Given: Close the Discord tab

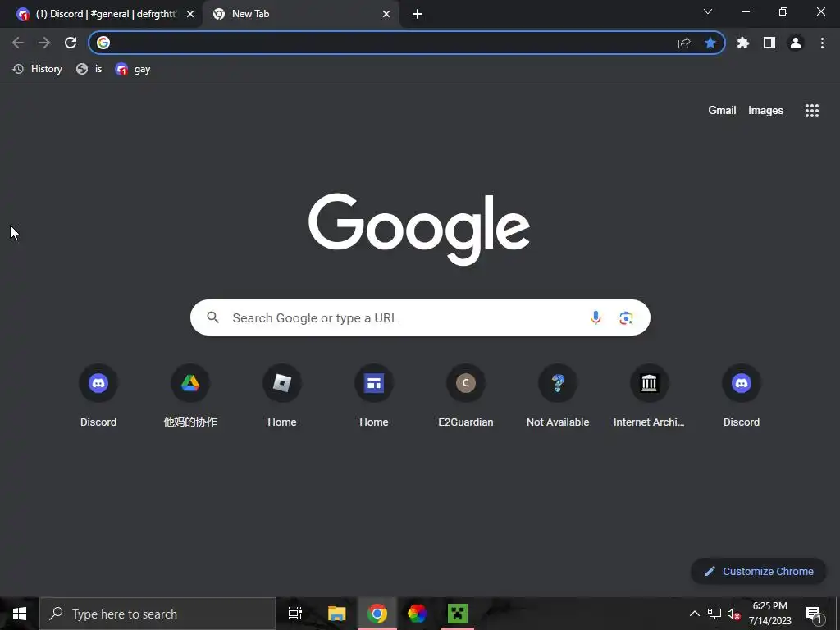Looking at the screenshot, I should (190, 14).
